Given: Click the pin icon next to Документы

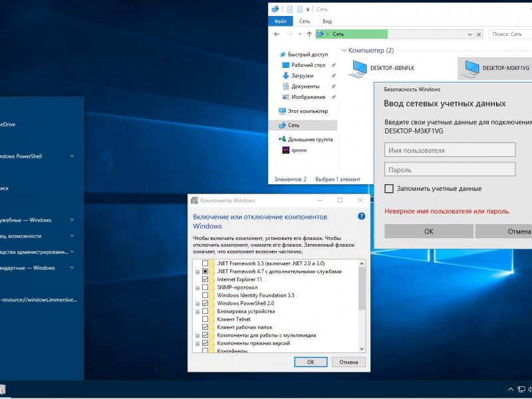Looking at the screenshot, I should click(334, 86).
